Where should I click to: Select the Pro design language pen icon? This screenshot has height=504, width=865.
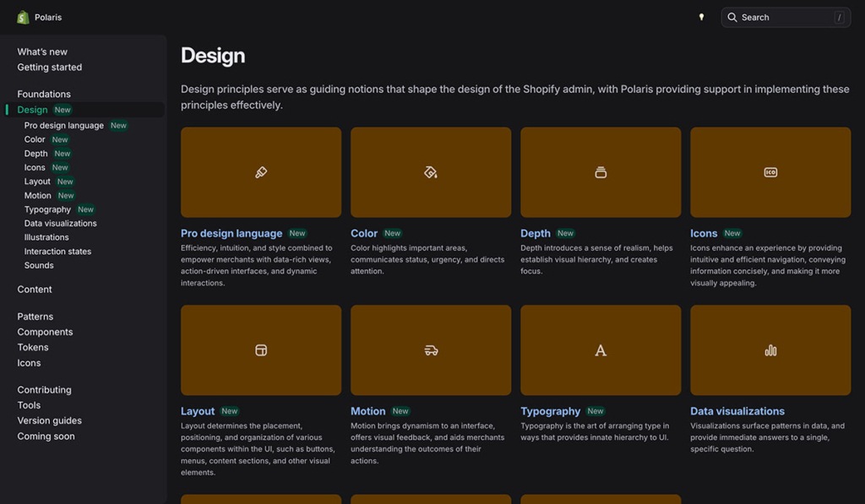[x=260, y=171]
